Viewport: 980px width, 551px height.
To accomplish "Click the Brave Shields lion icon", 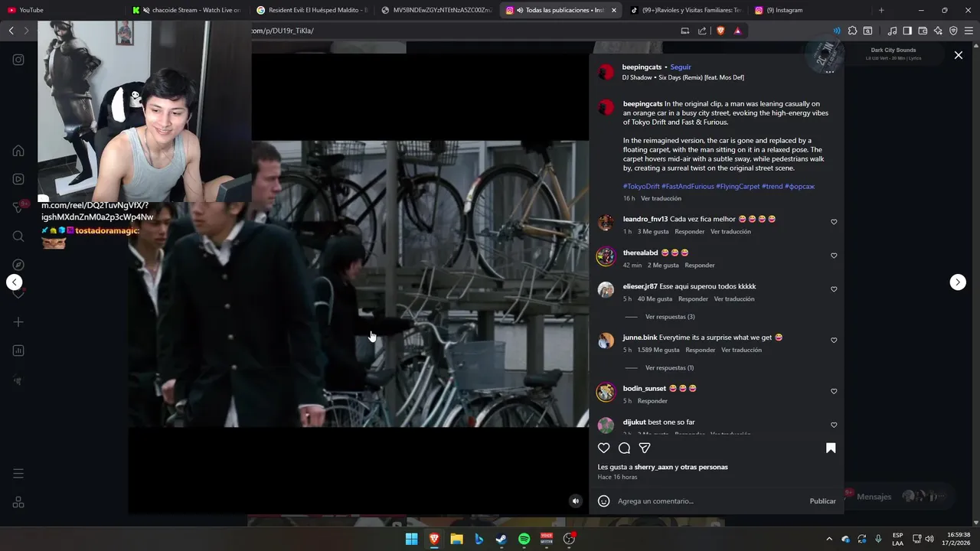I will click(720, 31).
